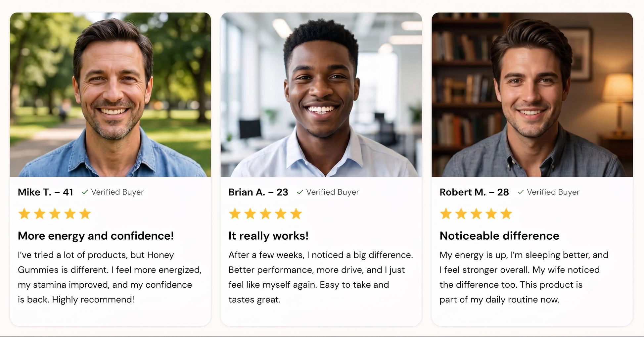Screen dimensions: 644x337
Task: Click the last star in Robert M.'s rating
Action: click(x=506, y=214)
